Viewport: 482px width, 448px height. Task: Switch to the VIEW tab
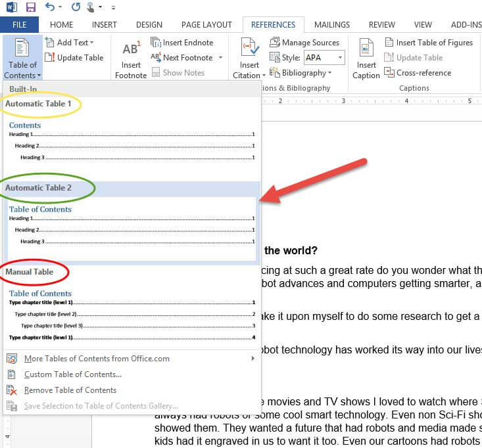click(423, 24)
